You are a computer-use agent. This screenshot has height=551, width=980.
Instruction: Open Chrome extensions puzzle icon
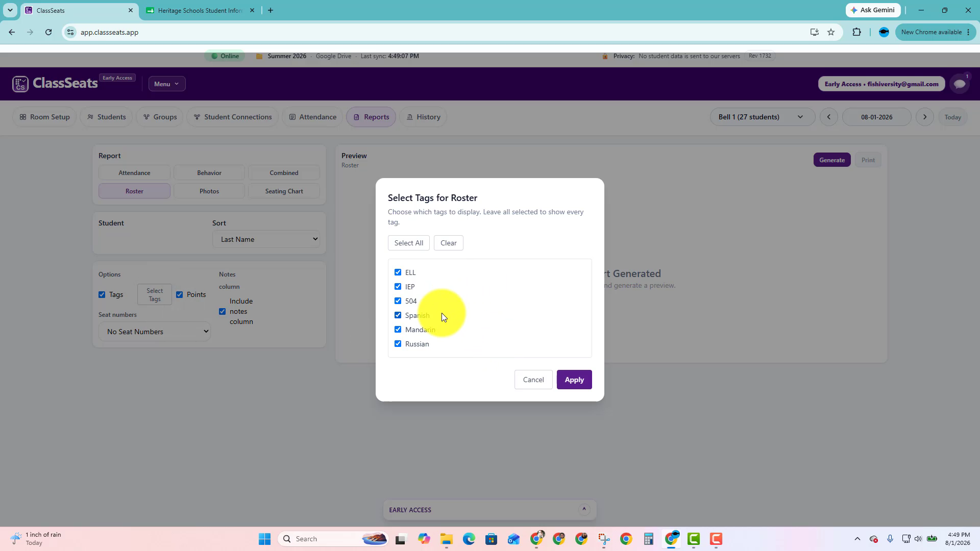pos(856,32)
